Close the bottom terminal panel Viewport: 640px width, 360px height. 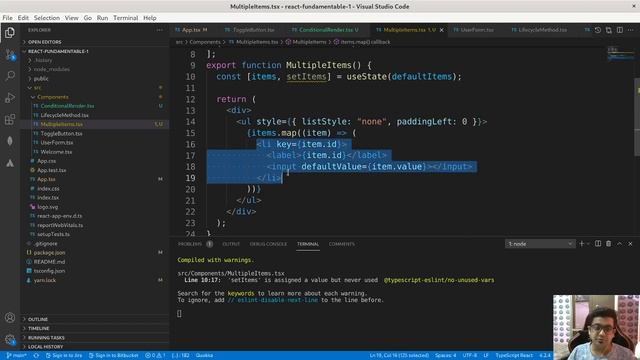[630, 244]
